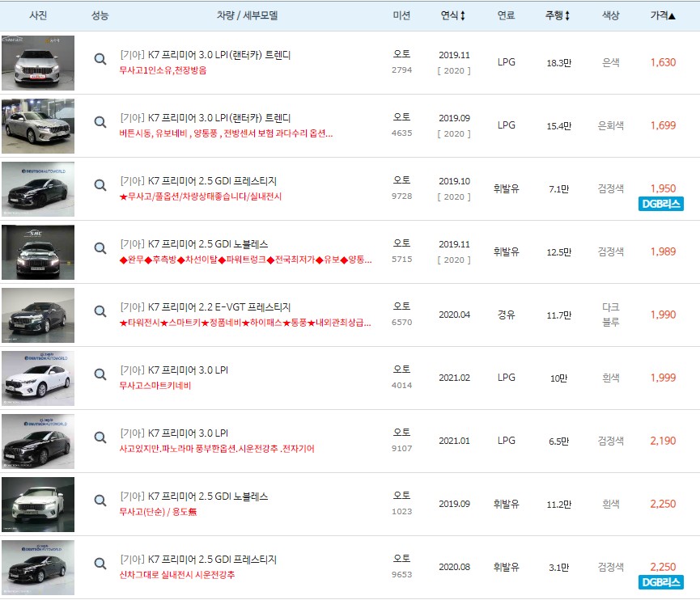Open inspection magnifier for 2019.09 white 2,250 K7
Image resolution: width=700 pixels, height=600 pixels.
(x=100, y=500)
